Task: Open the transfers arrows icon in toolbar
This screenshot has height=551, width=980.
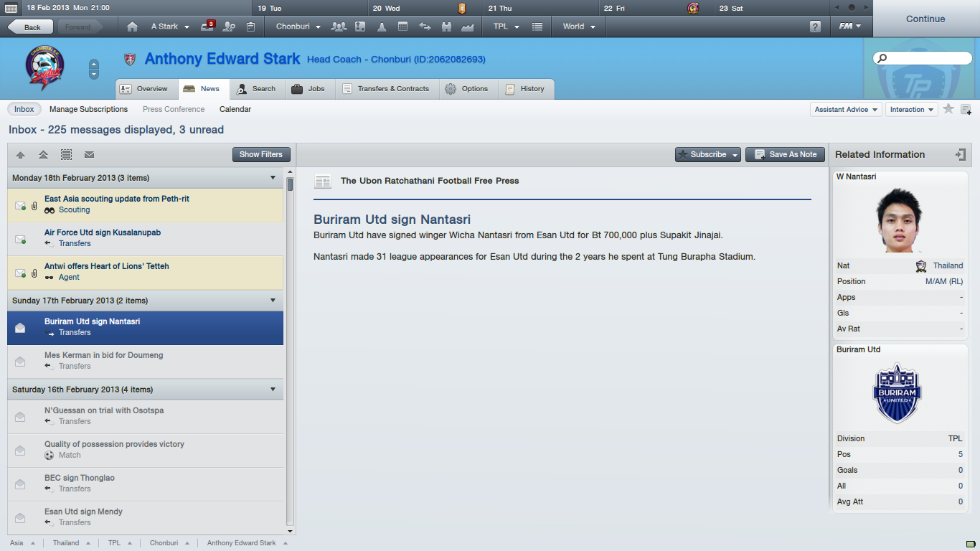Action: tap(425, 27)
